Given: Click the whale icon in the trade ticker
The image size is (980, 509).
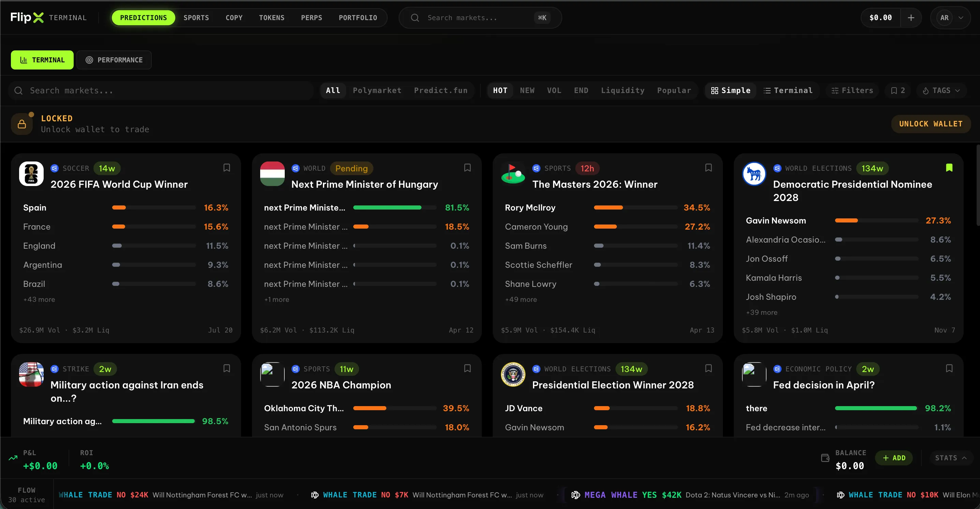Looking at the screenshot, I should click(315, 495).
